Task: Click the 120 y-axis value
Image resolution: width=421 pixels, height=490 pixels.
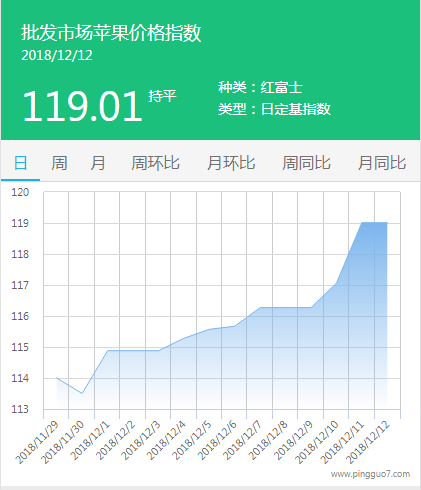Action: tap(20, 192)
